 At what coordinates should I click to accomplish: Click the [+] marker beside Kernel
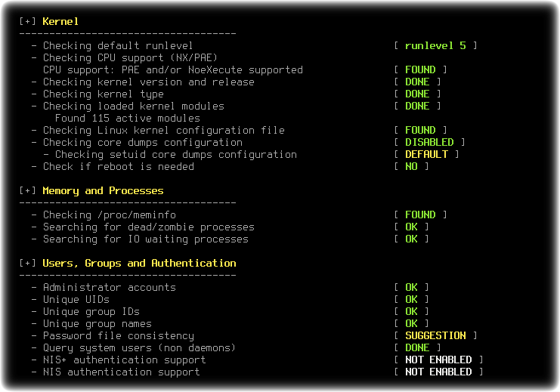point(27,21)
